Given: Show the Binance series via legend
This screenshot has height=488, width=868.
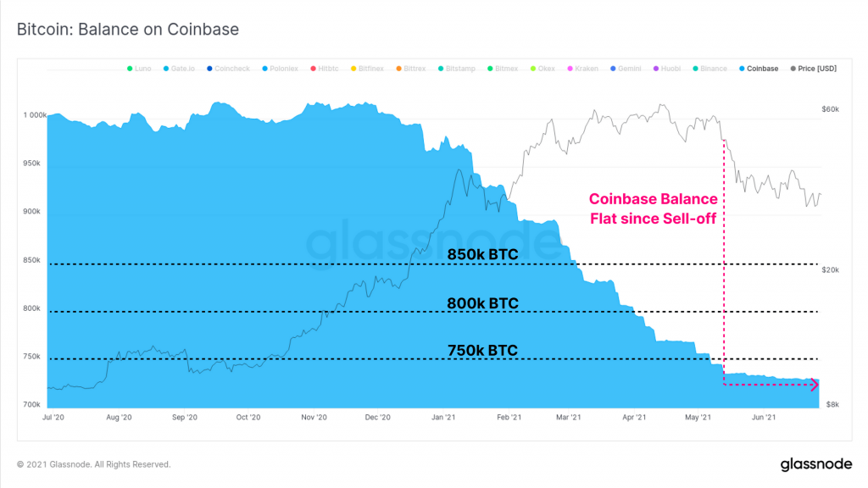Looking at the screenshot, I should (x=695, y=69).
